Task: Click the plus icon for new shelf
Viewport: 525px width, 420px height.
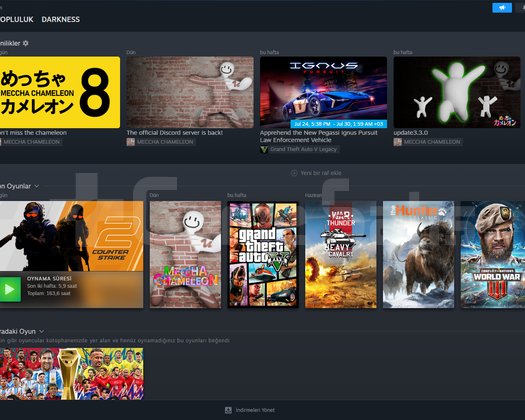Action: 294,173
